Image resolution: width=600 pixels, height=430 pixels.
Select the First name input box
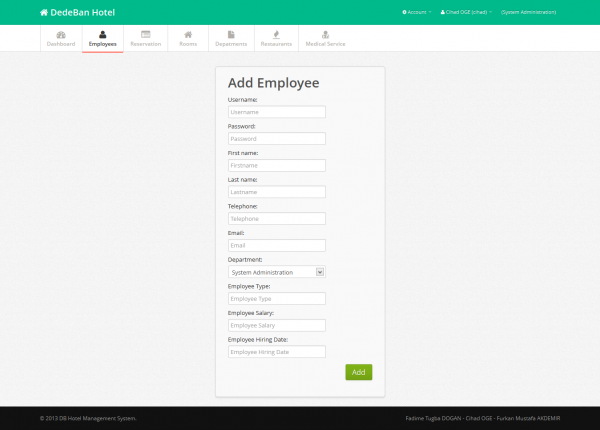coord(277,165)
